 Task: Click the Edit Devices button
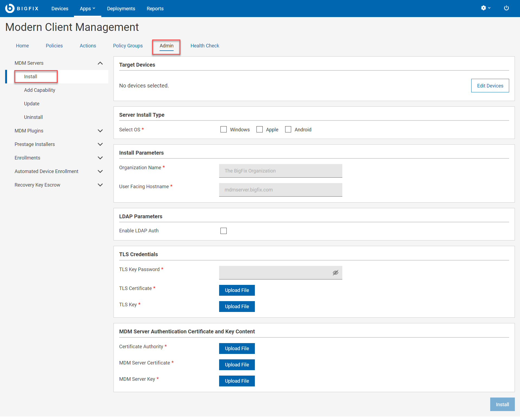[x=490, y=86]
